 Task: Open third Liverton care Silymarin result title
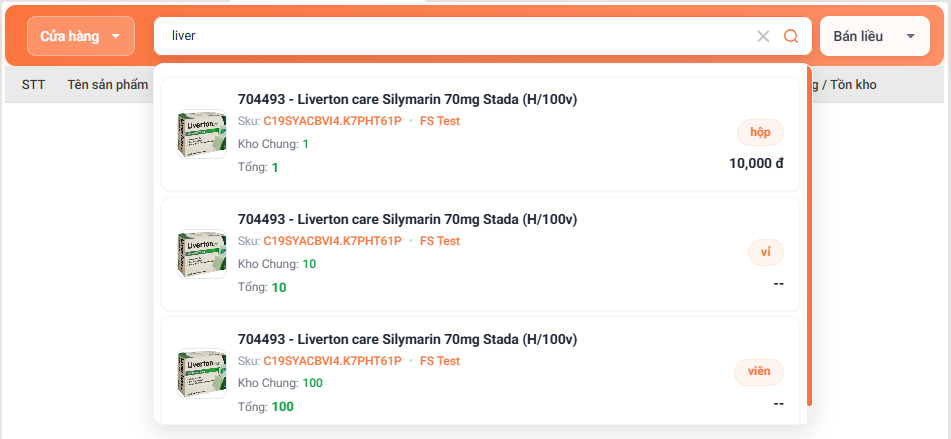click(x=407, y=339)
